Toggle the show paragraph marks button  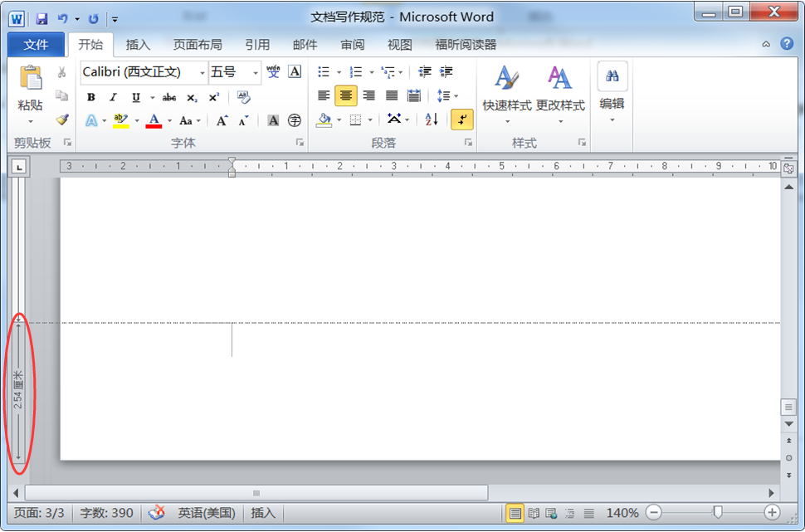pyautogui.click(x=462, y=120)
